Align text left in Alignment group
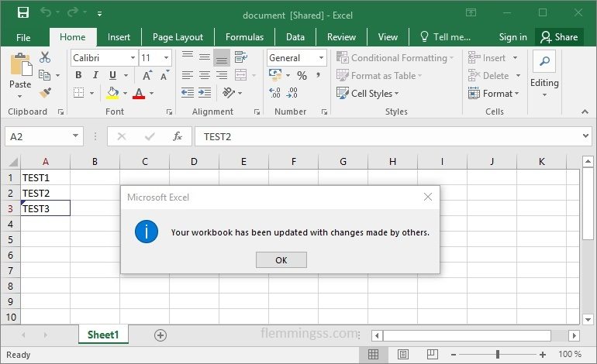Viewport: 597px width, 364px height. 188,75
